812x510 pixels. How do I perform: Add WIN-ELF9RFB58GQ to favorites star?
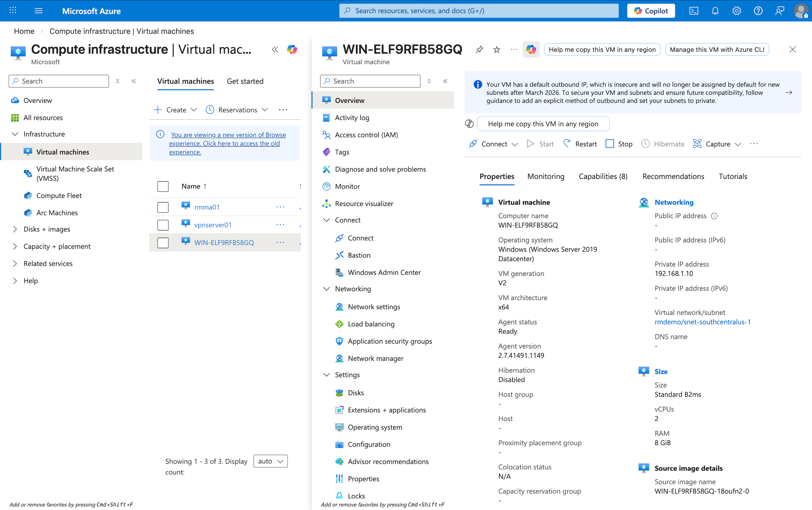tap(496, 50)
